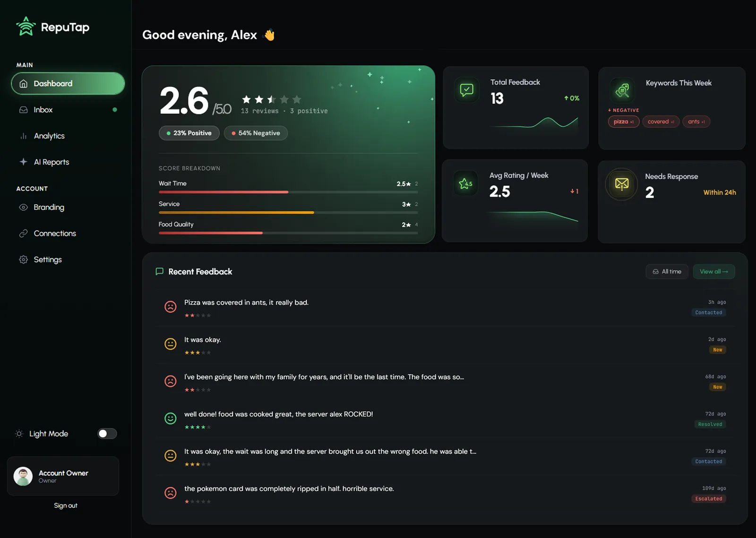Click the AI Reports sparkle icon
Viewport: 756px width, 538px height.
coord(23,162)
